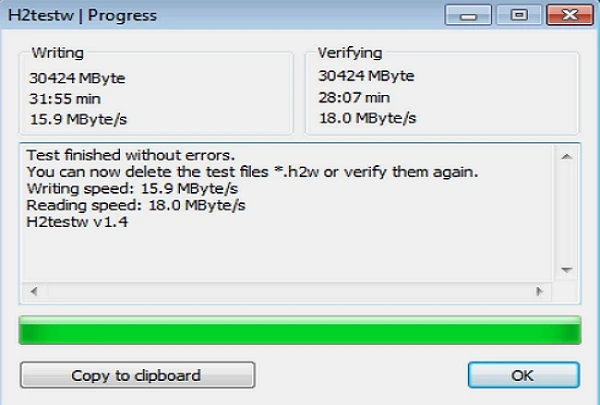Click the 'Test finished without errors.' line

pyautogui.click(x=130, y=155)
